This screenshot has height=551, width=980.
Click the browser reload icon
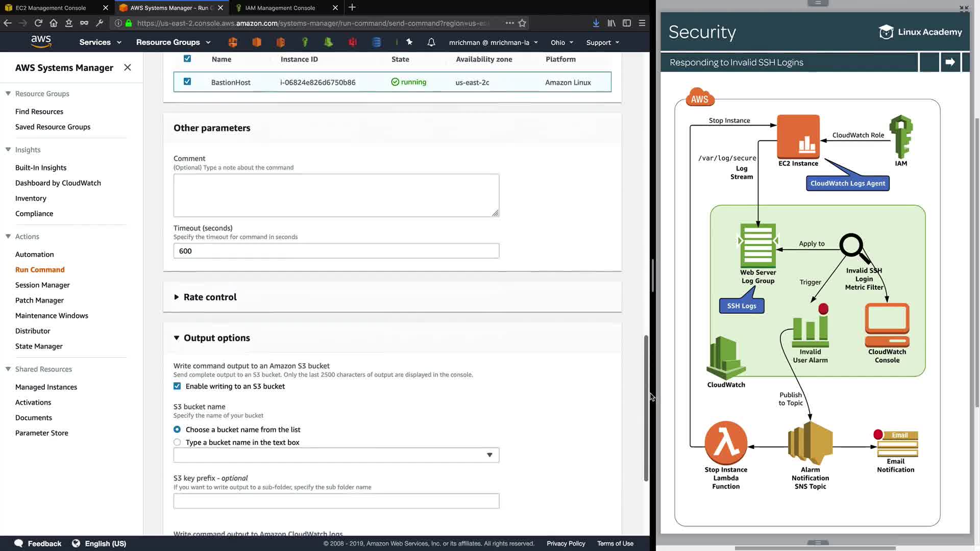[x=38, y=23]
